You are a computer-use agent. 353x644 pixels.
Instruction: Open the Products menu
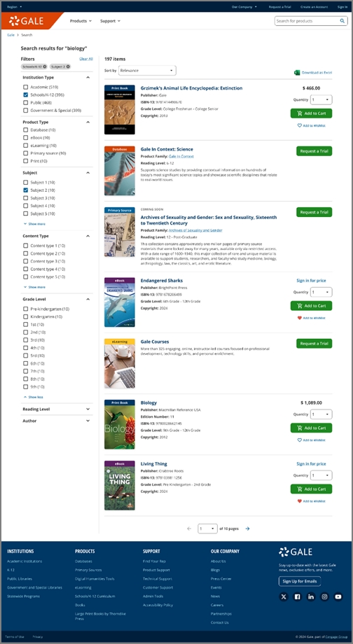(x=81, y=21)
